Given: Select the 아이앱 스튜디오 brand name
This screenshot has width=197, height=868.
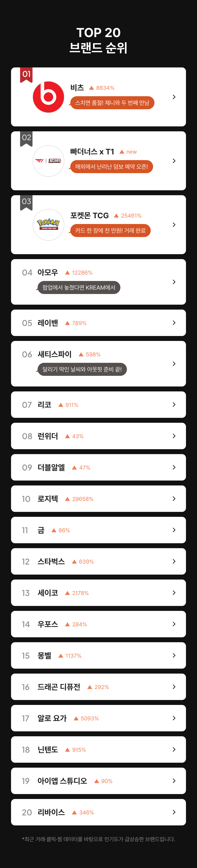Looking at the screenshot, I should coord(62,781).
